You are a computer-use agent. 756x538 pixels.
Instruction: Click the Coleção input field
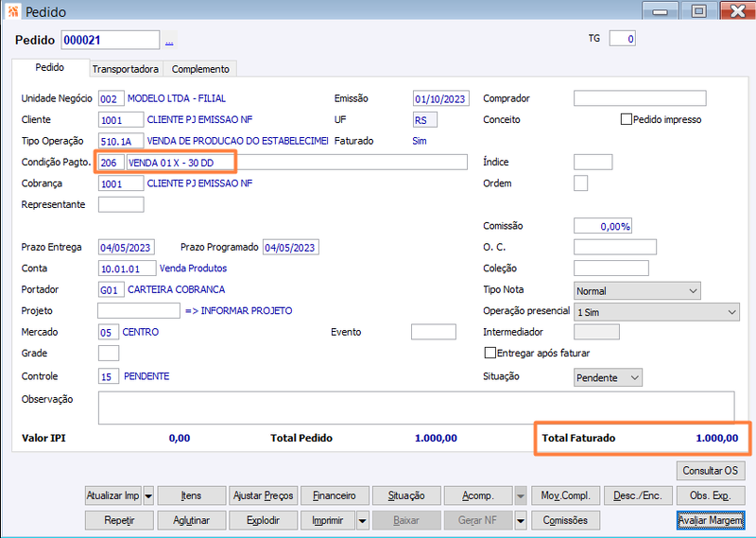pos(611,269)
